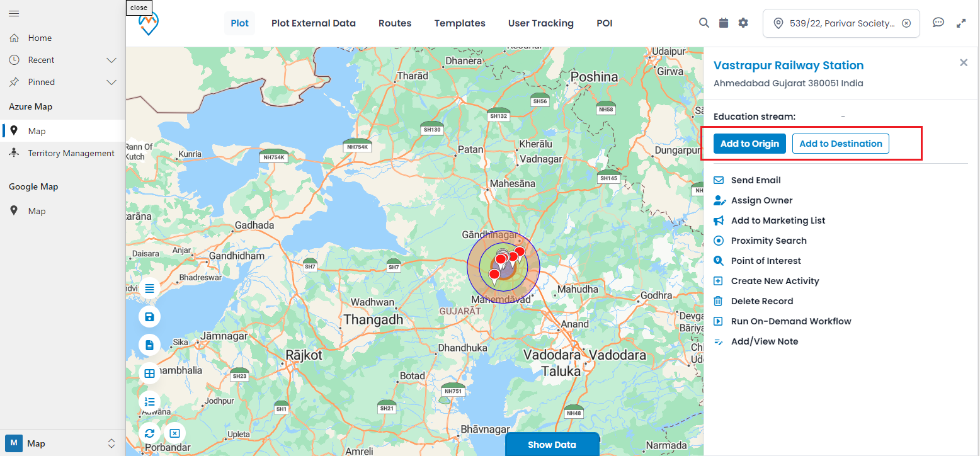Screen dimensions: 980x456
Task: Open the POI tab
Action: point(605,23)
